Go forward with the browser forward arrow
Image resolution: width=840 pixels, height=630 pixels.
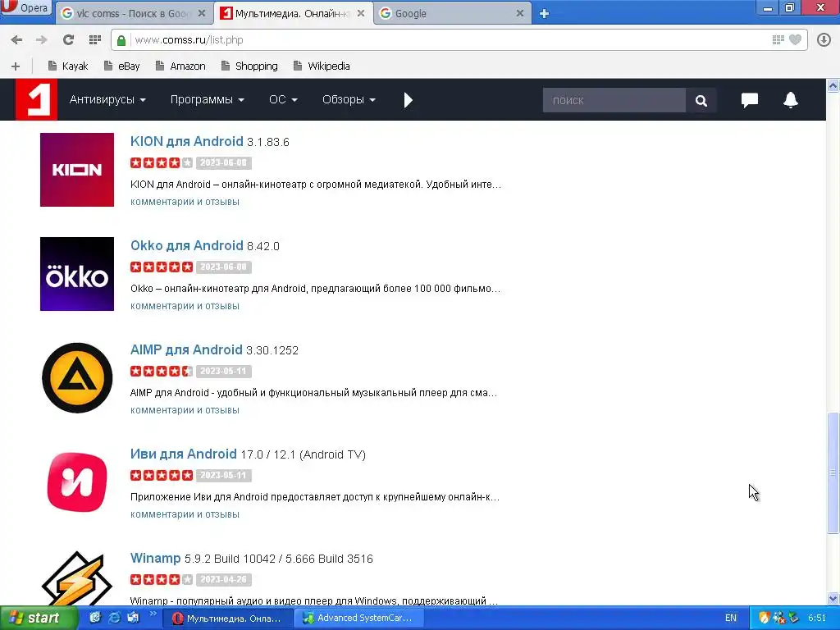[x=41, y=39]
